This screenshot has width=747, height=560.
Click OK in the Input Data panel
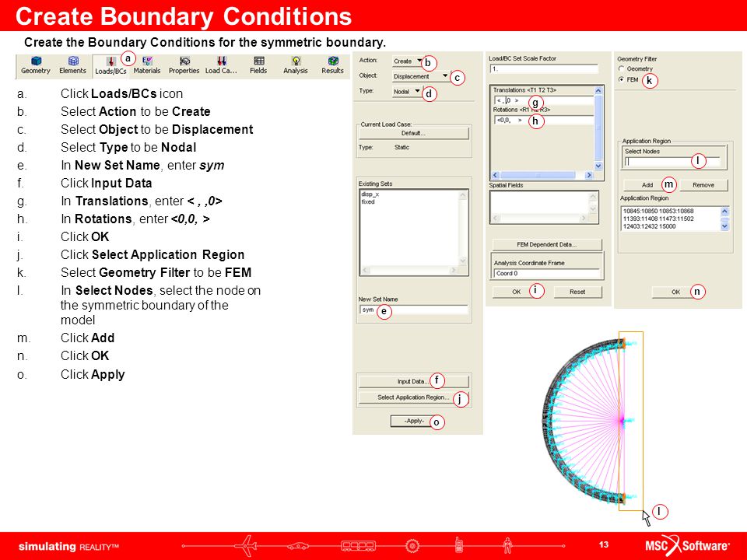tap(517, 292)
